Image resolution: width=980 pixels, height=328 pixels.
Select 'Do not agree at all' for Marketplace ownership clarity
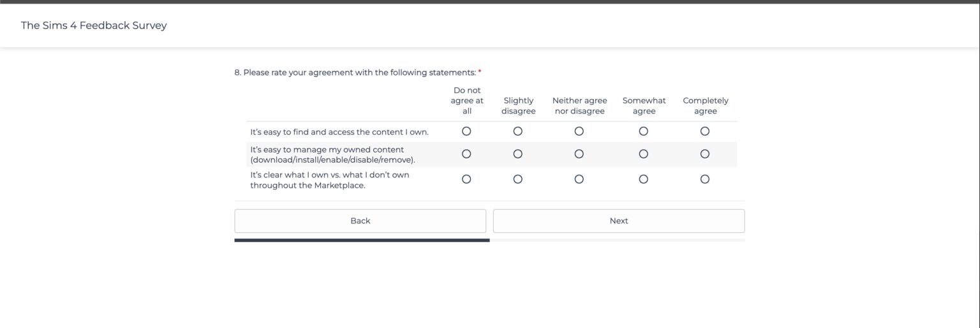click(x=466, y=179)
